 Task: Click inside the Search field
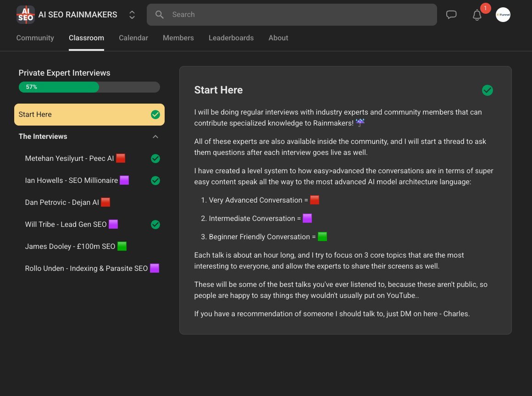click(x=292, y=15)
